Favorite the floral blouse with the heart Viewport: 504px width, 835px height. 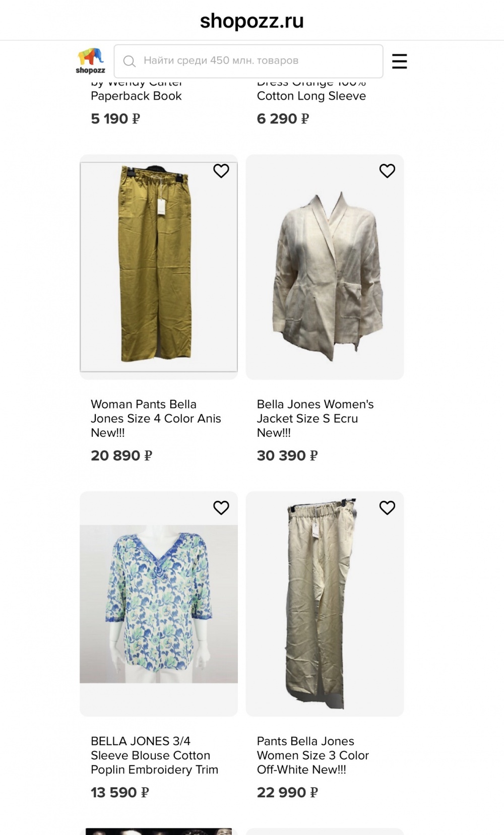[221, 507]
